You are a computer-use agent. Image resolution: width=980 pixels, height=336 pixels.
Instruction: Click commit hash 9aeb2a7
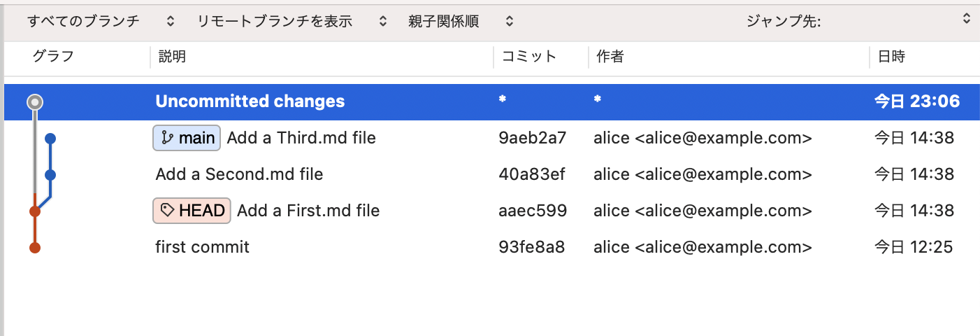[x=532, y=138]
